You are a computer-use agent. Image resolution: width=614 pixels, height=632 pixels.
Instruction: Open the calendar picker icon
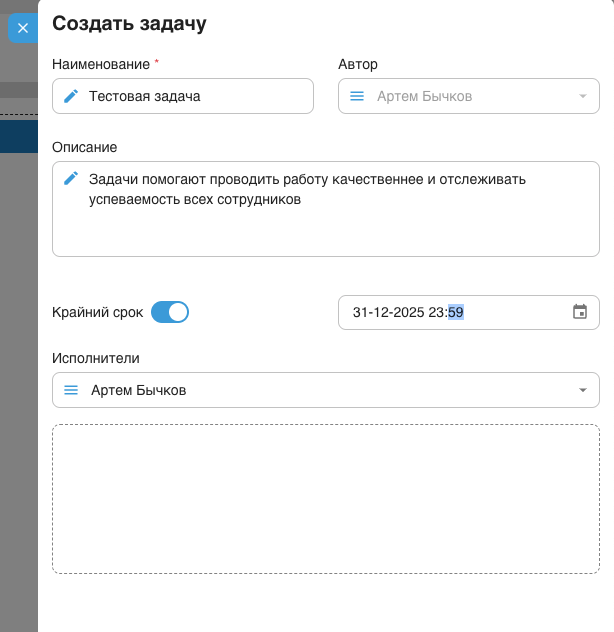pos(580,312)
